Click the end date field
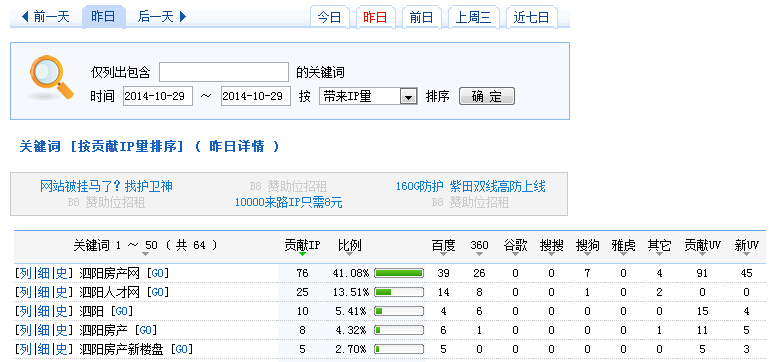Viewport: 776px width, 362px height. (x=256, y=97)
